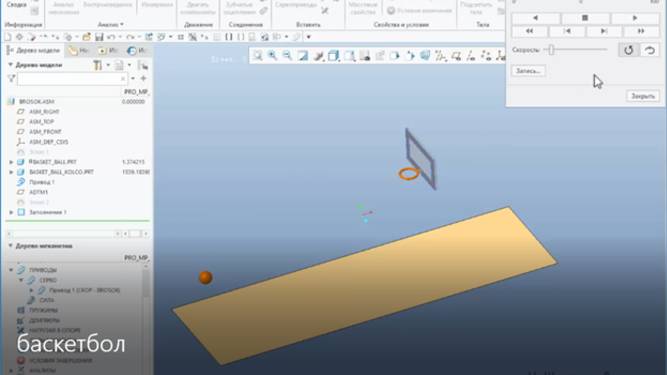Click the Запись... record button
Image resolution: width=667 pixels, height=375 pixels.
[528, 71]
